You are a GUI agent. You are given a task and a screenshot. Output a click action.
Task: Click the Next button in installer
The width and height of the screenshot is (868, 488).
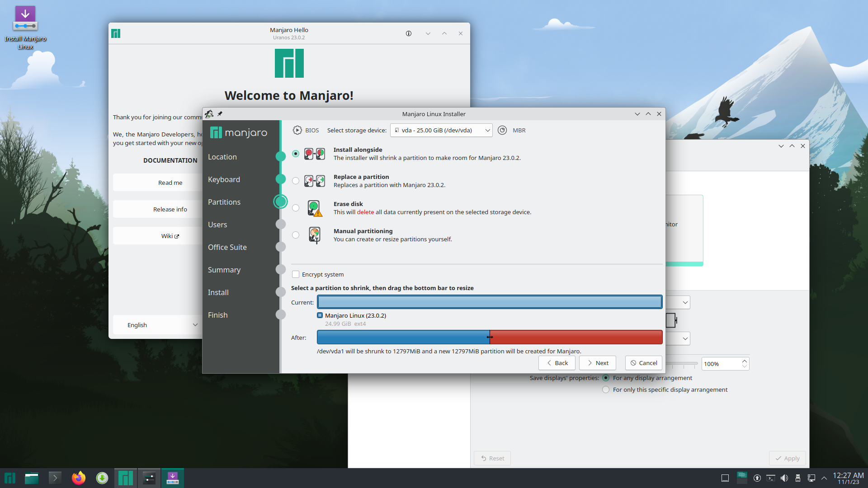tap(597, 363)
